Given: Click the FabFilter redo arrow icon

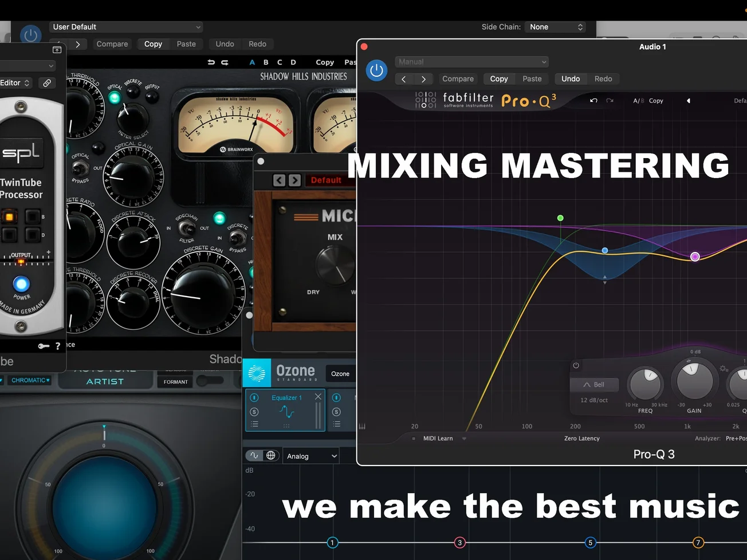Looking at the screenshot, I should click(610, 101).
